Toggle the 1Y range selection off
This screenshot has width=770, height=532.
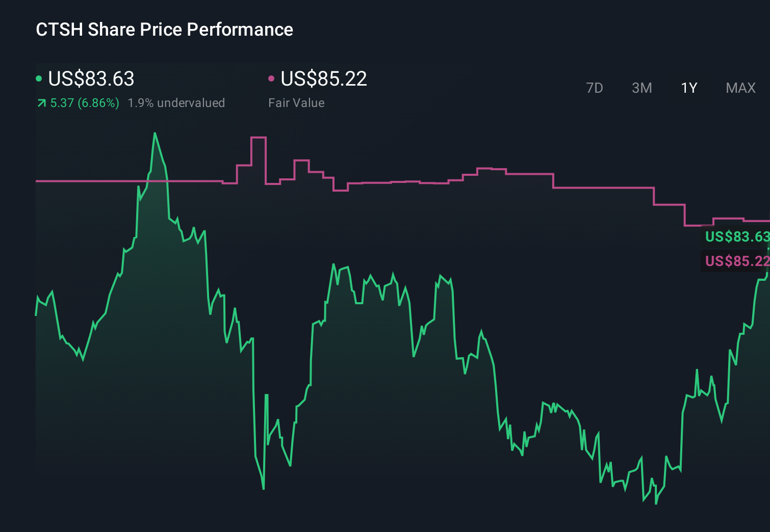click(x=688, y=88)
